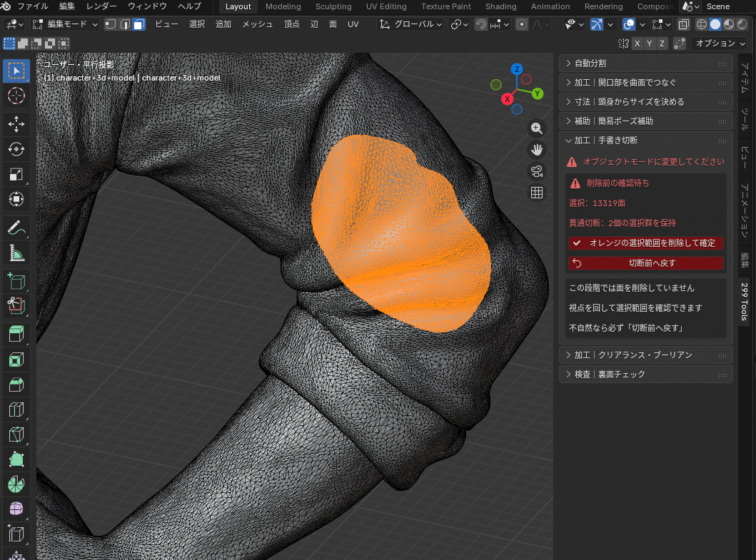Choose the Rotate tool
This screenshot has height=560, width=756.
coord(16,149)
